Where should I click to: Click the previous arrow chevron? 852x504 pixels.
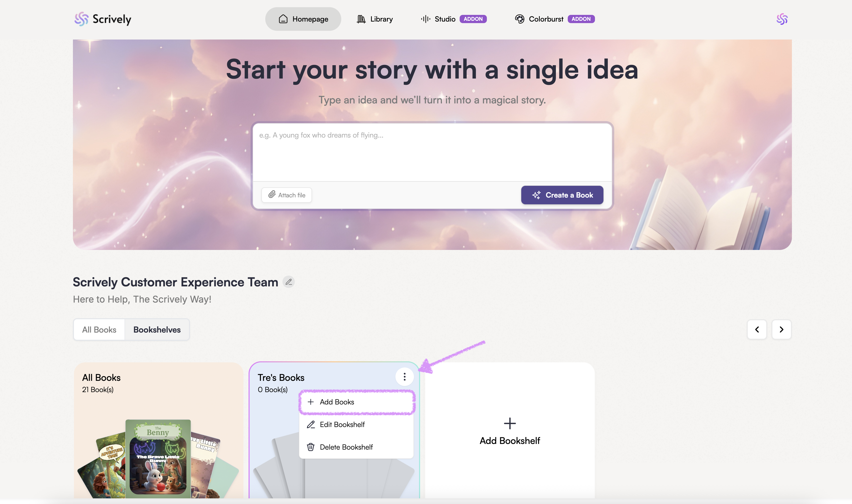tap(756, 329)
